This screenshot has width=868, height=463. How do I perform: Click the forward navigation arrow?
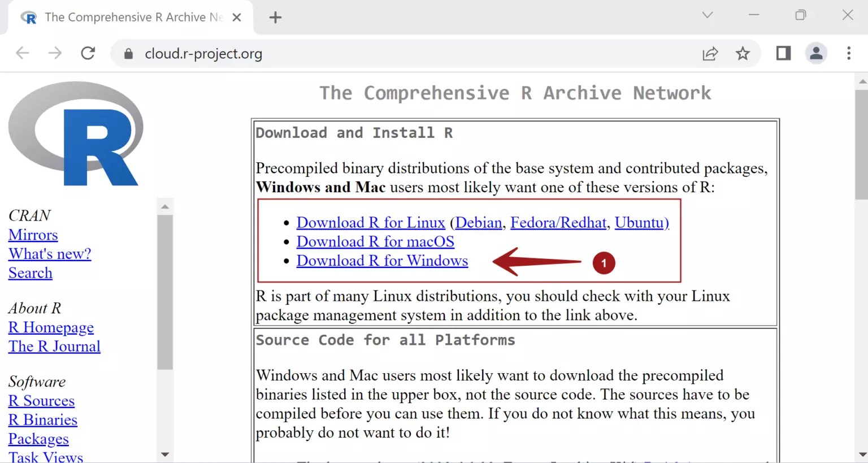point(55,53)
